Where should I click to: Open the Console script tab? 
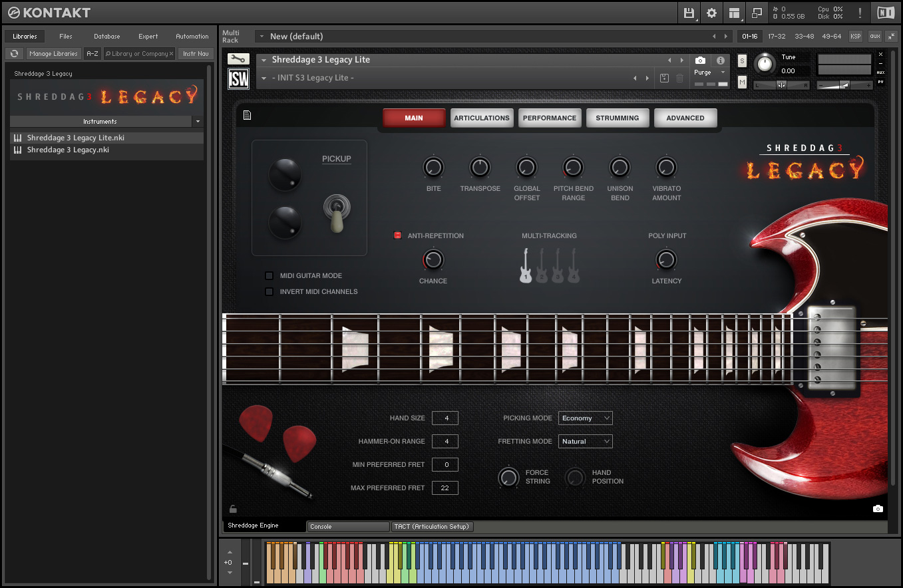click(x=348, y=526)
